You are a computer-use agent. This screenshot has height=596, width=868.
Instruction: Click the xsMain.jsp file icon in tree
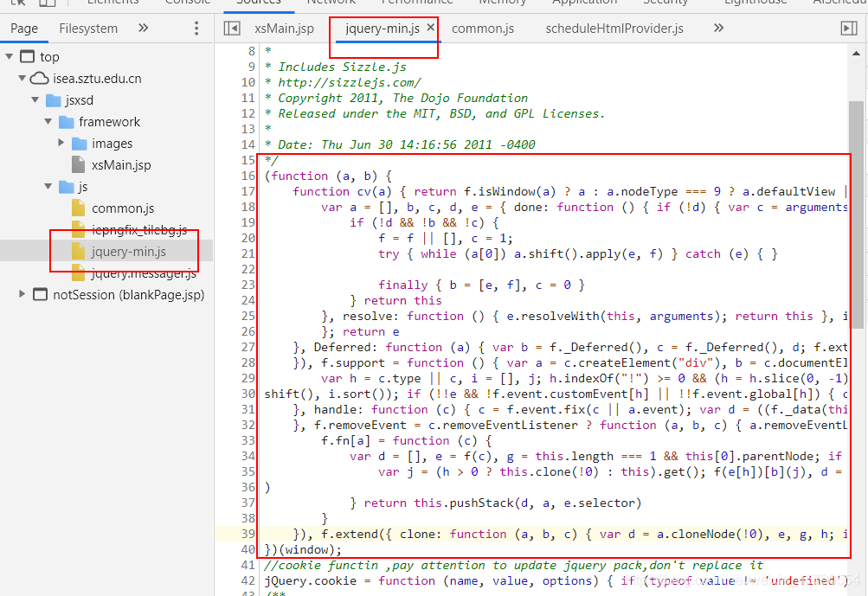(79, 165)
